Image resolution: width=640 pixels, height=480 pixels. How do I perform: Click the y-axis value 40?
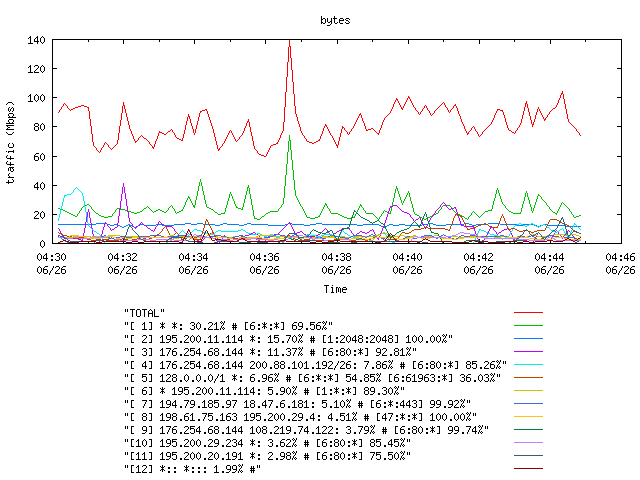(x=39, y=186)
